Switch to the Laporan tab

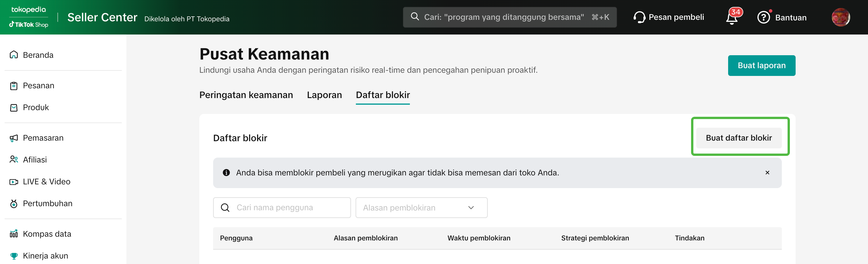(x=324, y=95)
